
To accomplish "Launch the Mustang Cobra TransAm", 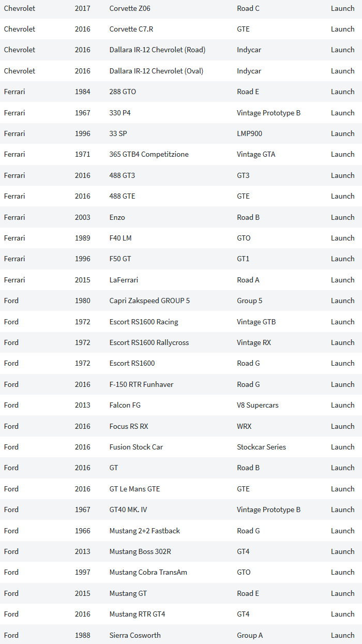I will [x=342, y=572].
